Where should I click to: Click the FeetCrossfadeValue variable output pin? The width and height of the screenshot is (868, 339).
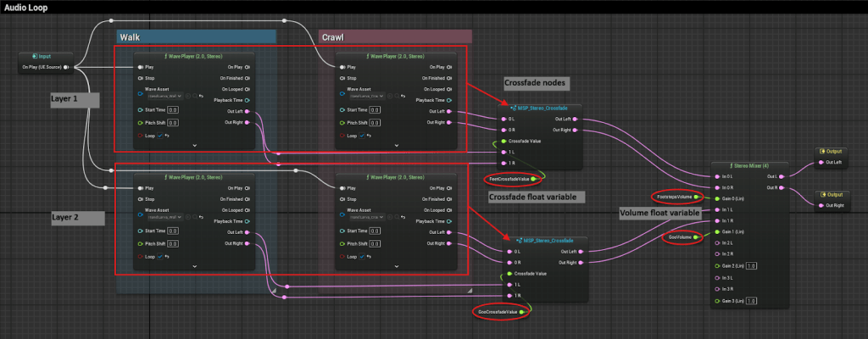(535, 179)
